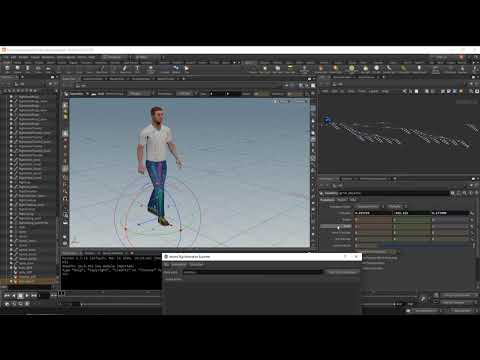Open the network editor Tools menu
The height and width of the screenshot is (360, 480).
click(x=362, y=91)
